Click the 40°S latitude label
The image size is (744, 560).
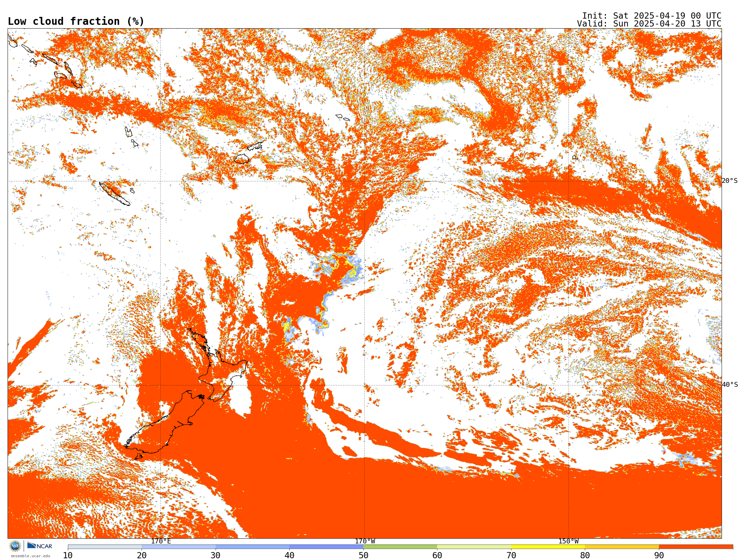click(x=730, y=385)
